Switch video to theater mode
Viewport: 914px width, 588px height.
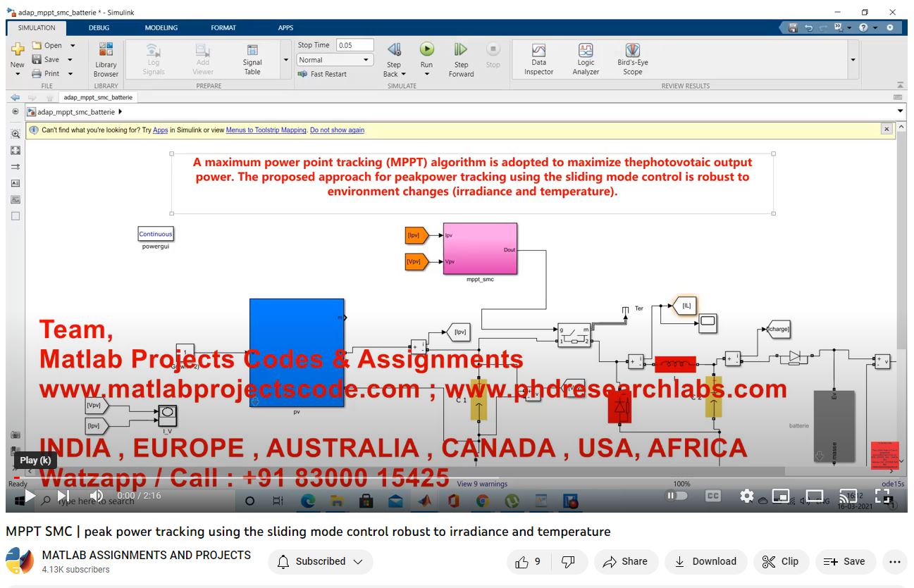pyautogui.click(x=815, y=496)
